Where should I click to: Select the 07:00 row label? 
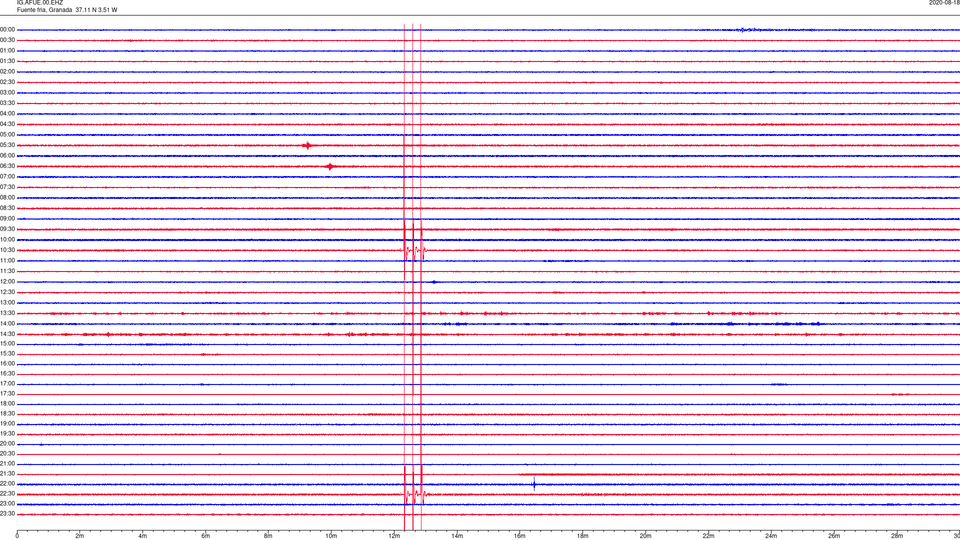(7, 176)
